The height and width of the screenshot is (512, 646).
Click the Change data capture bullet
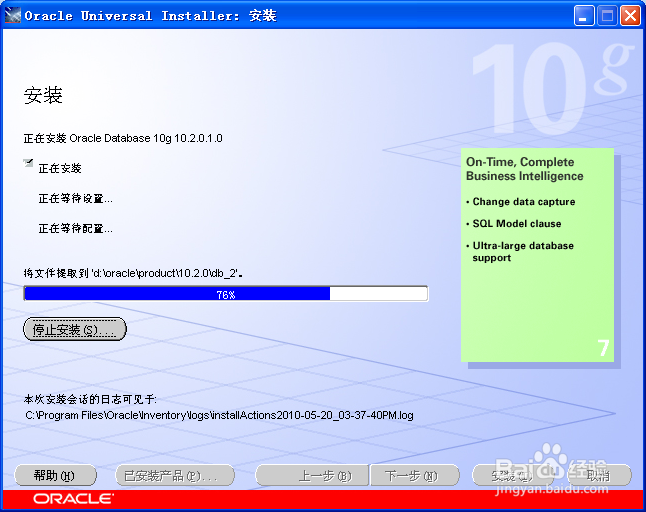click(x=520, y=202)
